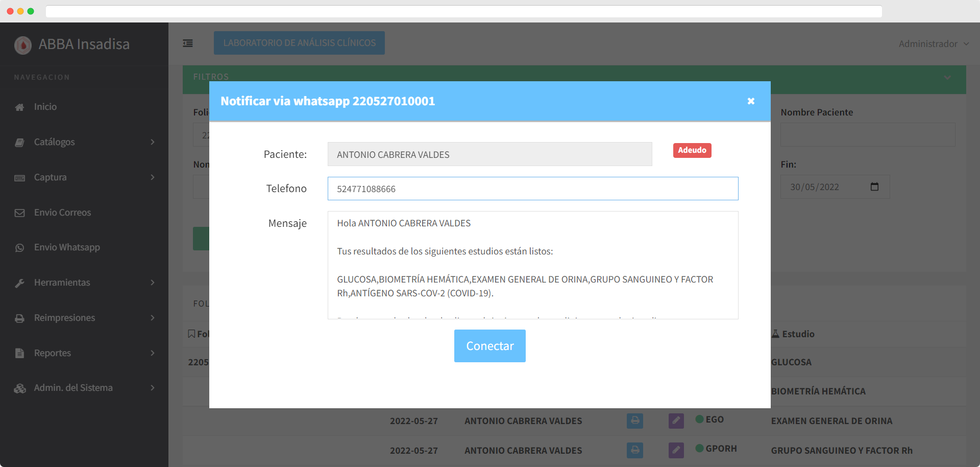Open Admin. del Sistema menu item
Screen dimensions: 980x467
point(73,388)
